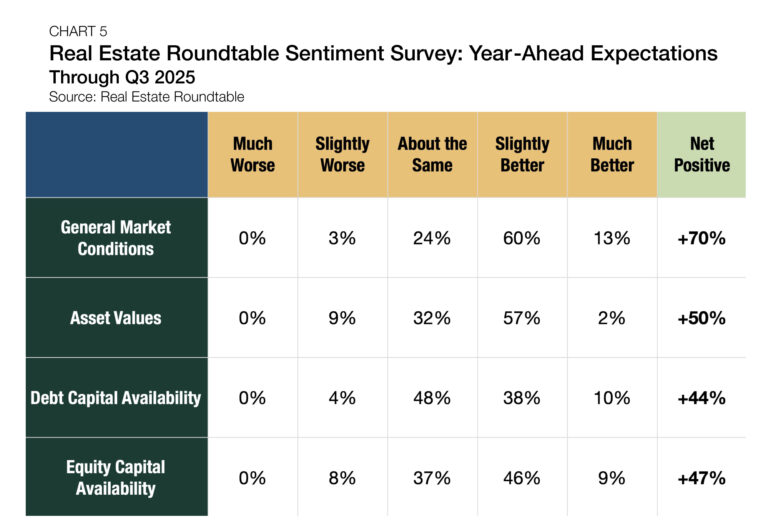Click the "Much Worse" column header
Screen dimensions: 768x527
[252, 154]
